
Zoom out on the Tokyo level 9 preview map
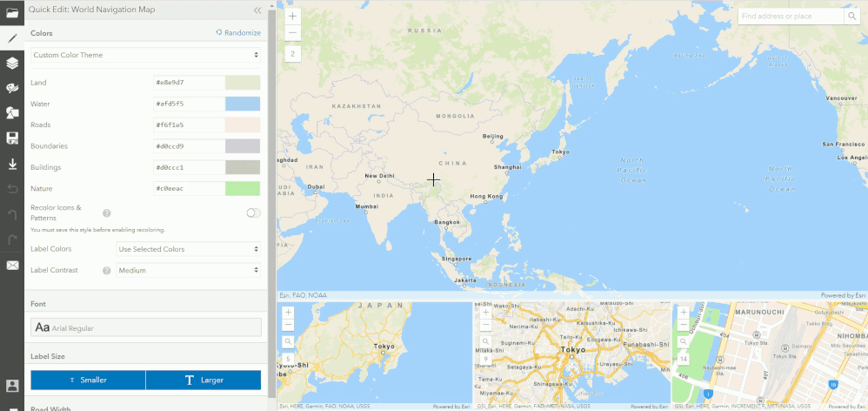(x=486, y=325)
